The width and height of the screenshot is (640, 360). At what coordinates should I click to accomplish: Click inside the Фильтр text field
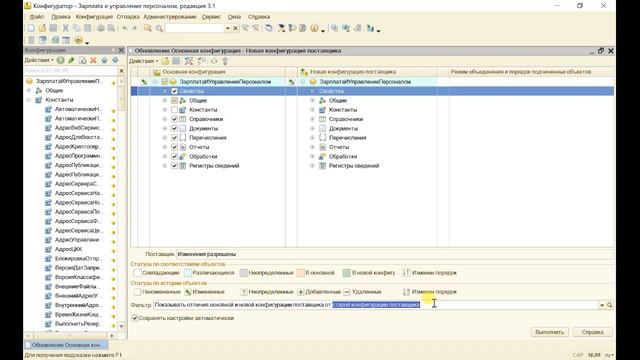click(376, 305)
